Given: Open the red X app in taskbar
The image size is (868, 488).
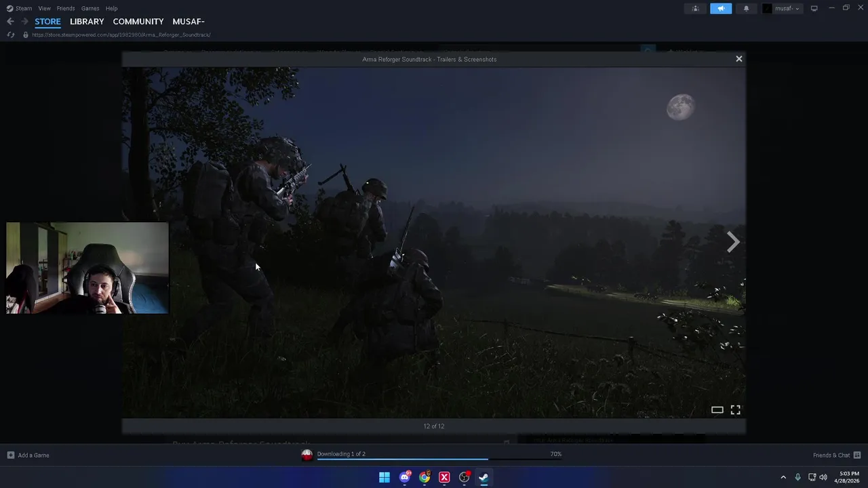Looking at the screenshot, I should pyautogui.click(x=444, y=477).
